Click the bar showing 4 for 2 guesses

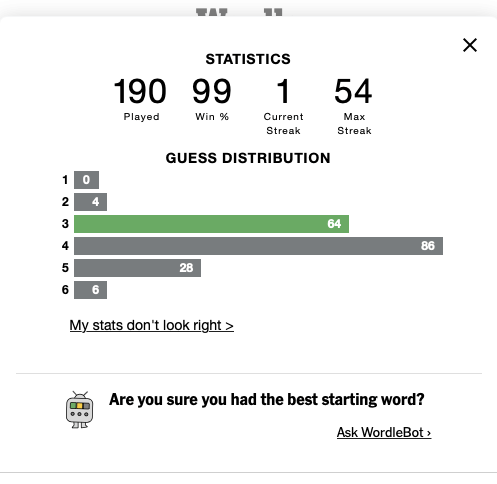click(x=90, y=202)
